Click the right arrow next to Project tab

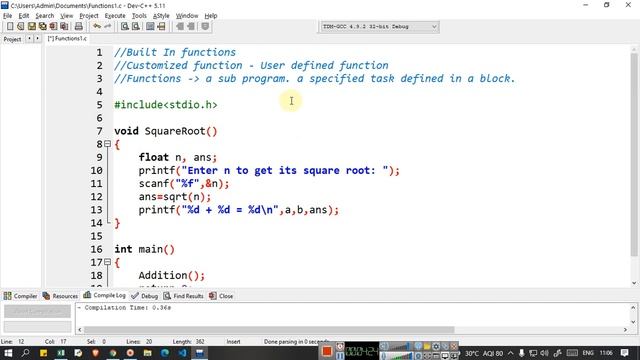tap(37, 38)
